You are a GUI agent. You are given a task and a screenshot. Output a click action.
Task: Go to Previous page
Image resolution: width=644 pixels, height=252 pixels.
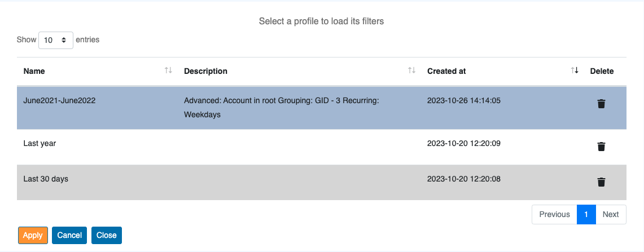pos(554,214)
